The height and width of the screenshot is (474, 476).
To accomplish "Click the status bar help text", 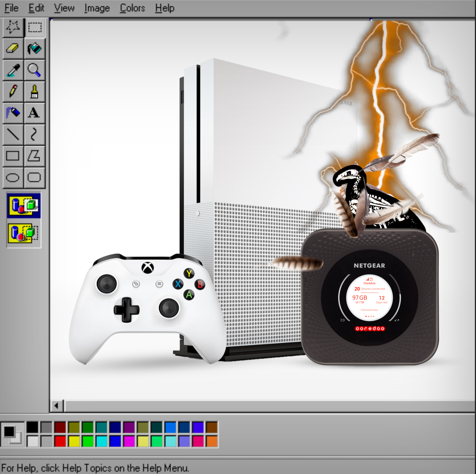I will point(95,468).
